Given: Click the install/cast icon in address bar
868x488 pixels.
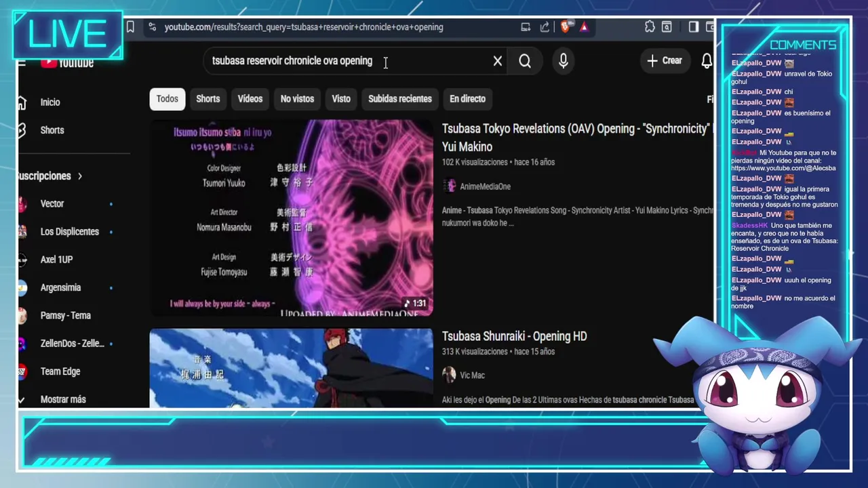Looking at the screenshot, I should coord(526,27).
